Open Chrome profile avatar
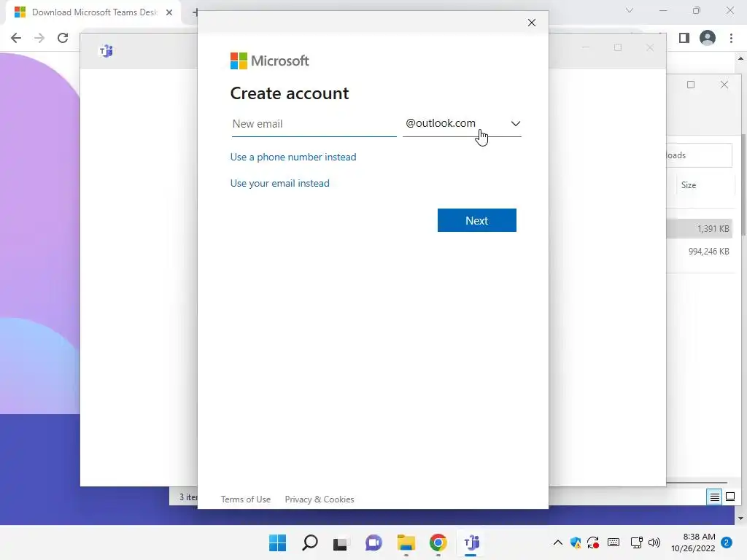This screenshot has height=560, width=747. (x=708, y=38)
